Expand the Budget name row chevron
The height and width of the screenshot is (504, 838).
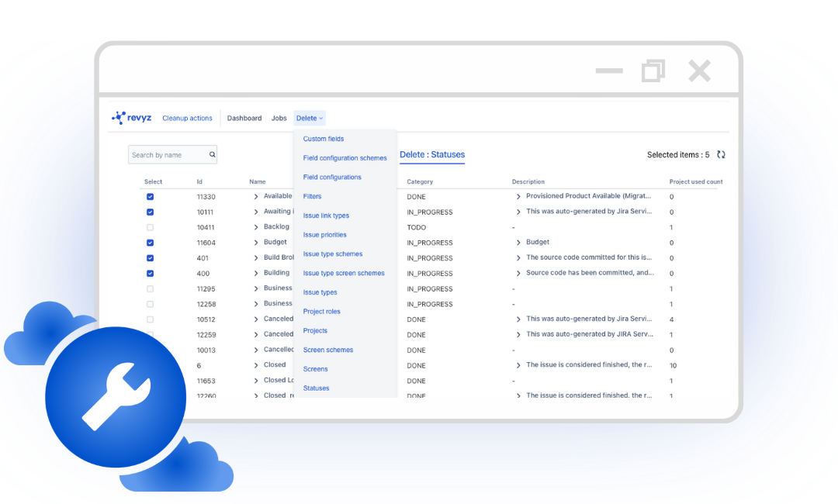256,243
